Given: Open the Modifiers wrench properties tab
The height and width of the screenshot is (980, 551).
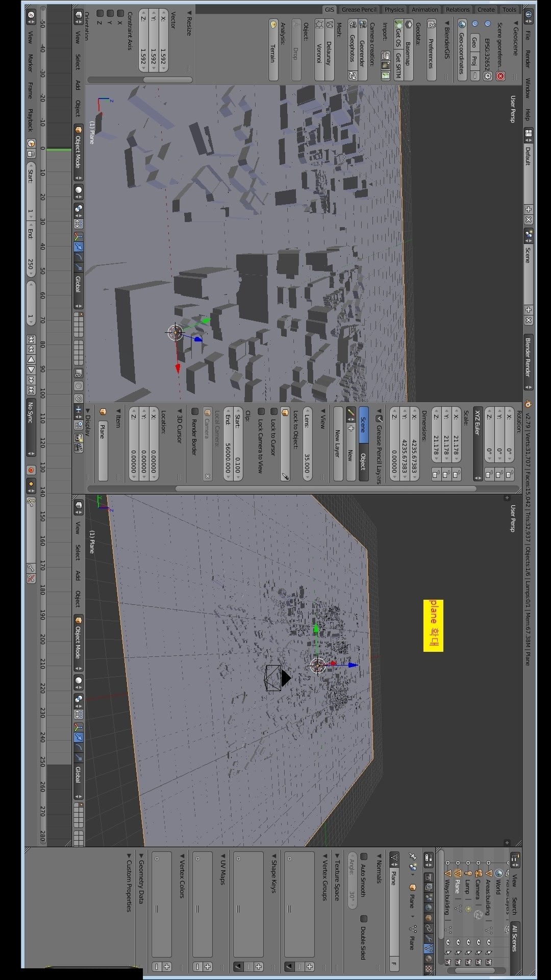Looking at the screenshot, I should (x=429, y=938).
